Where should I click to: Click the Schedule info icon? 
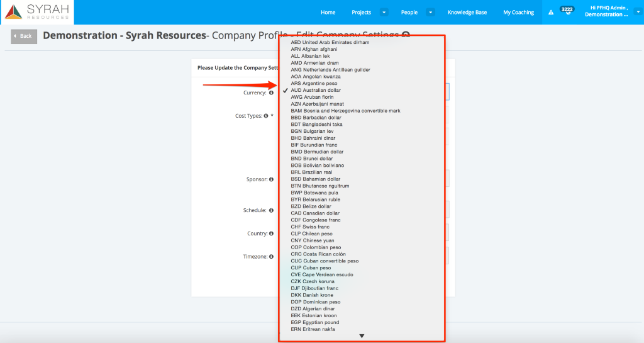[x=271, y=210]
